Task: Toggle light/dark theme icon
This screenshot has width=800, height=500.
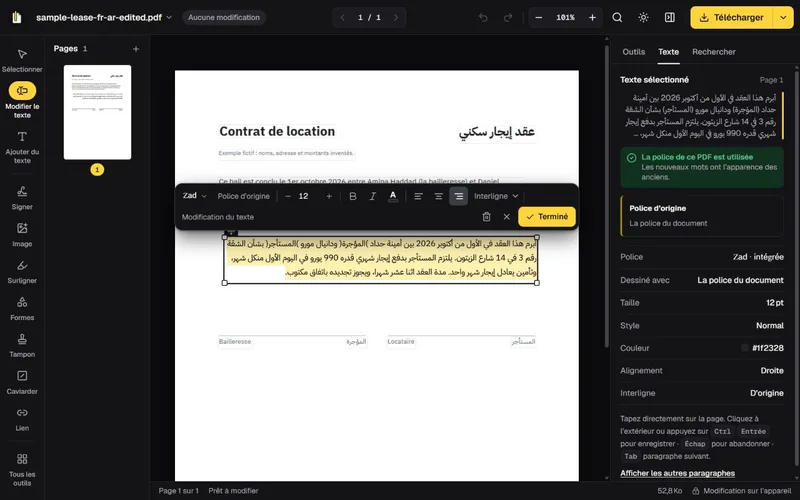Action: tap(643, 17)
